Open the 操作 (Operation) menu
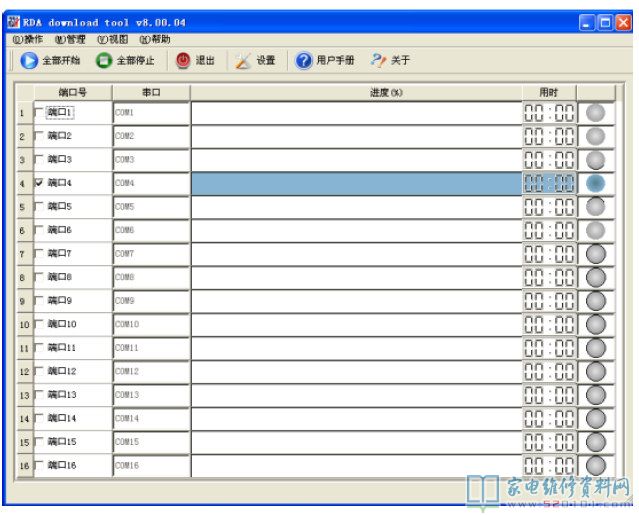 pos(28,40)
